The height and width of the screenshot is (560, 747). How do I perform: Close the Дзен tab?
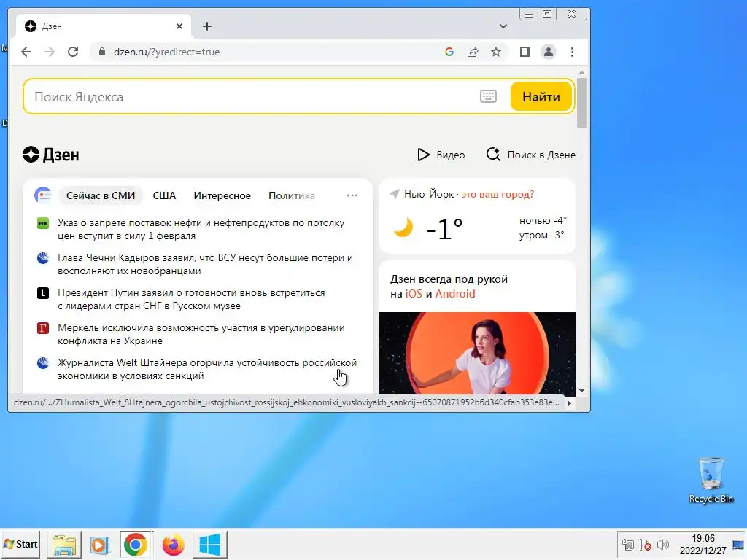179,26
